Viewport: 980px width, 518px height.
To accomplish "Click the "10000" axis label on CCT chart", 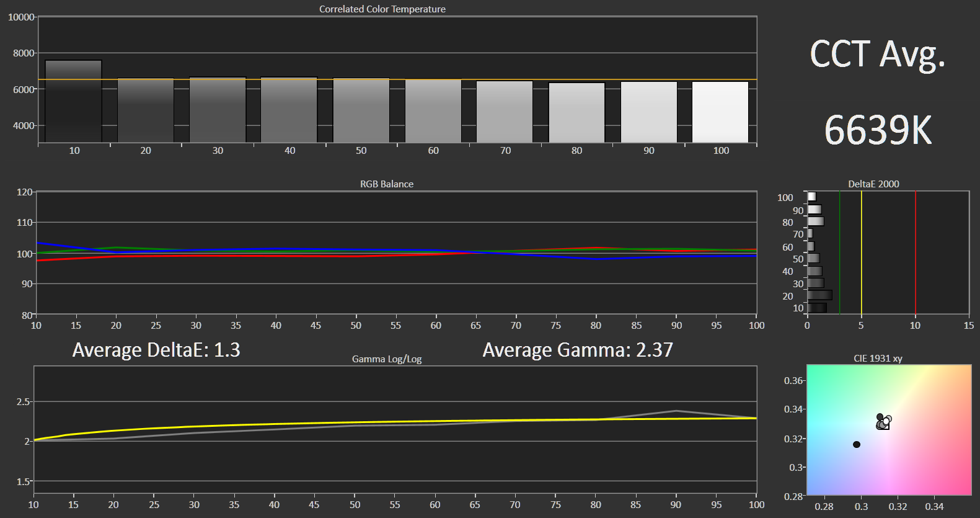I will tap(21, 17).
